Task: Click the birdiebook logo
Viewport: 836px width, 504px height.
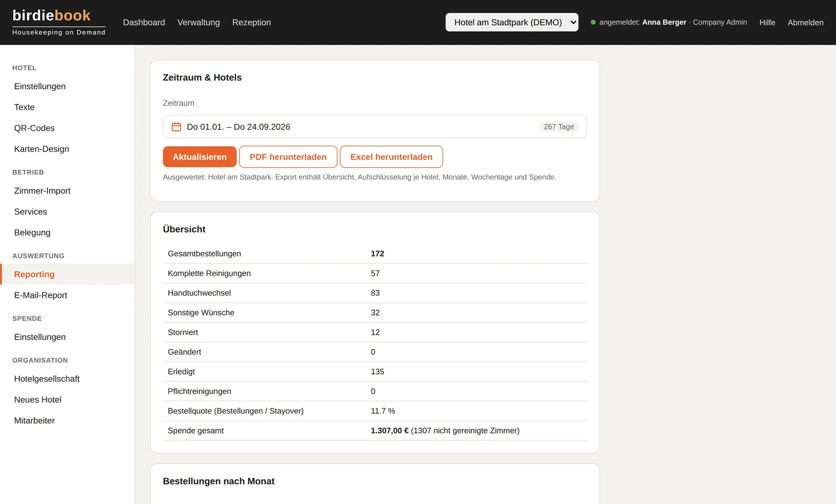Action: tap(59, 22)
